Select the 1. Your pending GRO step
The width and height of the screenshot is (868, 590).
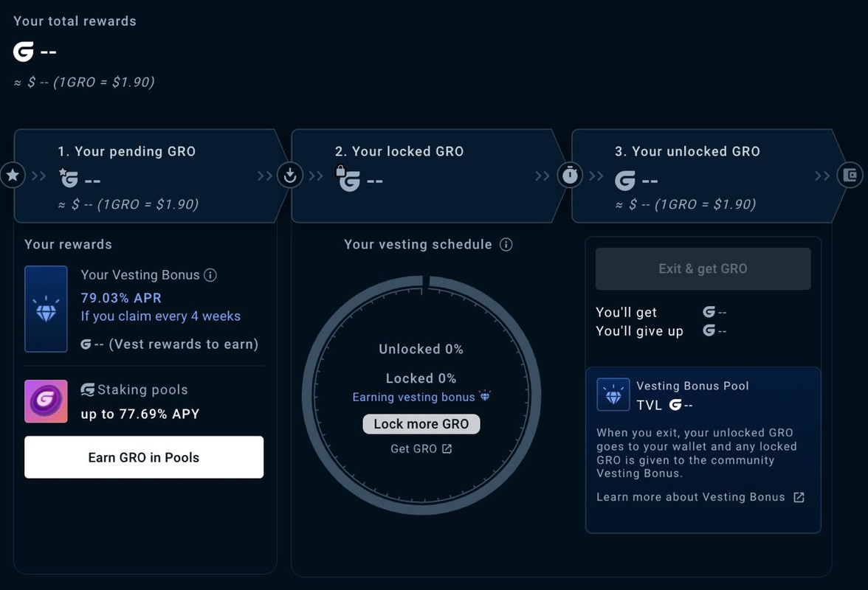click(151, 176)
